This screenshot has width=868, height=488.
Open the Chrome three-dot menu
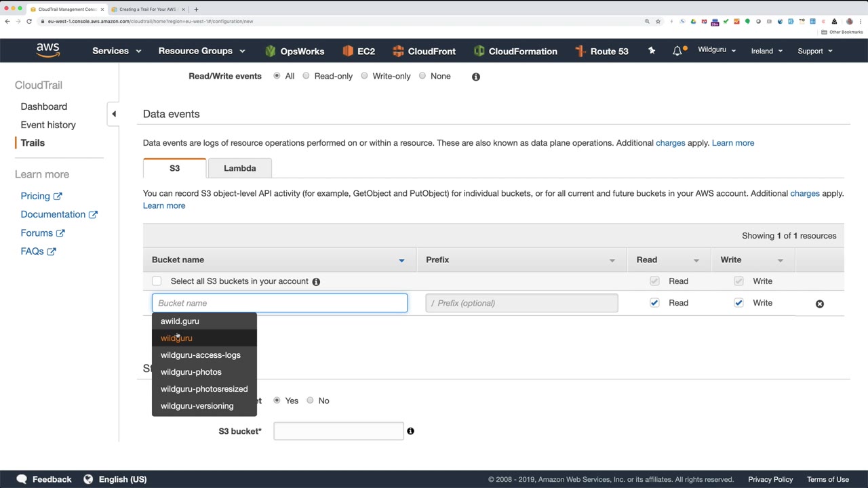pos(860,21)
